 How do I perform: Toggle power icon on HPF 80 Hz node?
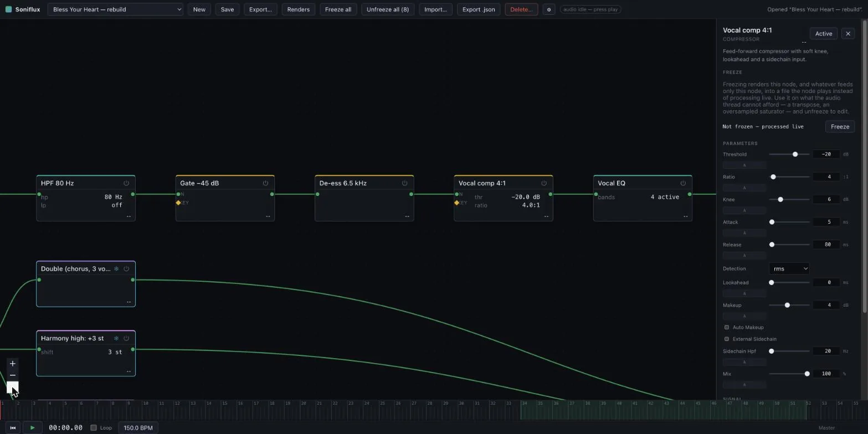coord(126,183)
